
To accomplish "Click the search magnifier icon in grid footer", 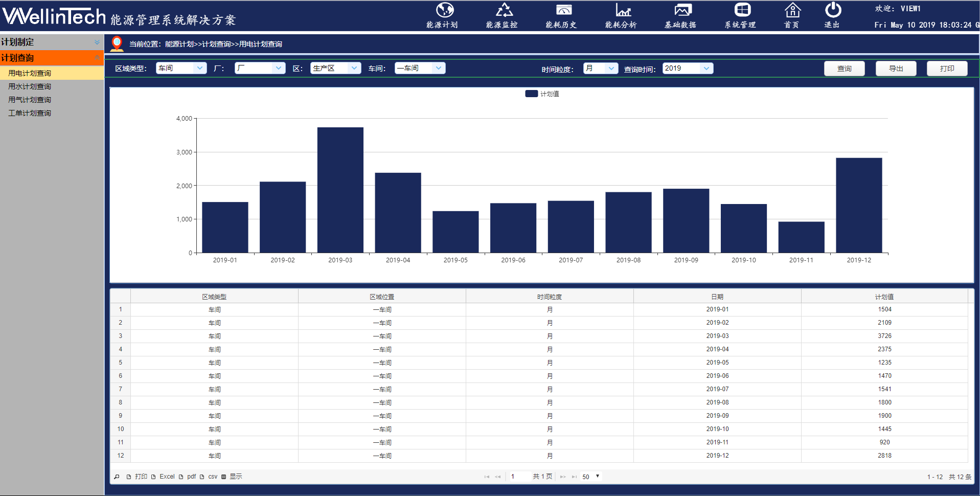I will click(x=117, y=477).
